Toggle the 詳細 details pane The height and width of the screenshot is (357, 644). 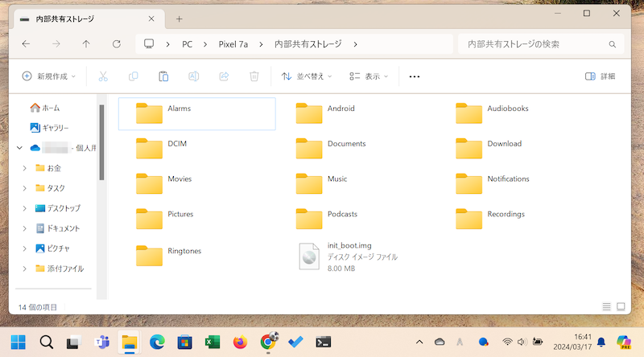600,76
